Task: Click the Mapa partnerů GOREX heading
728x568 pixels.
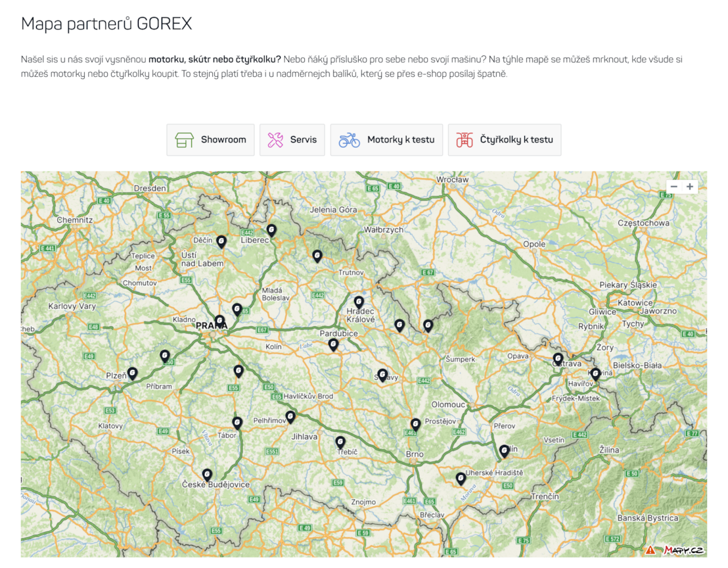Action: coord(106,23)
